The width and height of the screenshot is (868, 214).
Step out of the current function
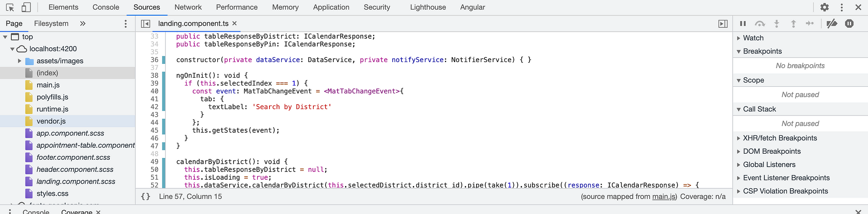click(x=793, y=23)
